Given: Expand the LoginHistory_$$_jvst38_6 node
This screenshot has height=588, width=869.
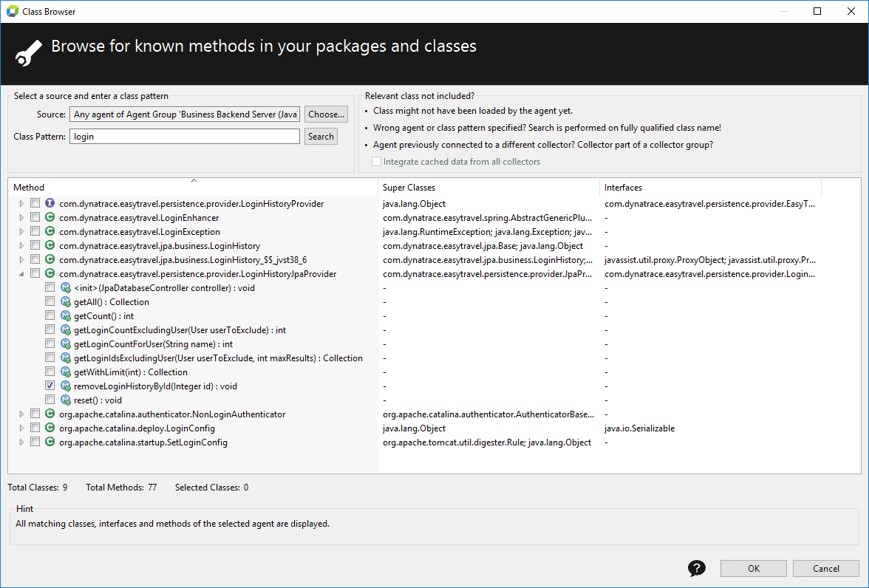Looking at the screenshot, I should 21,259.
